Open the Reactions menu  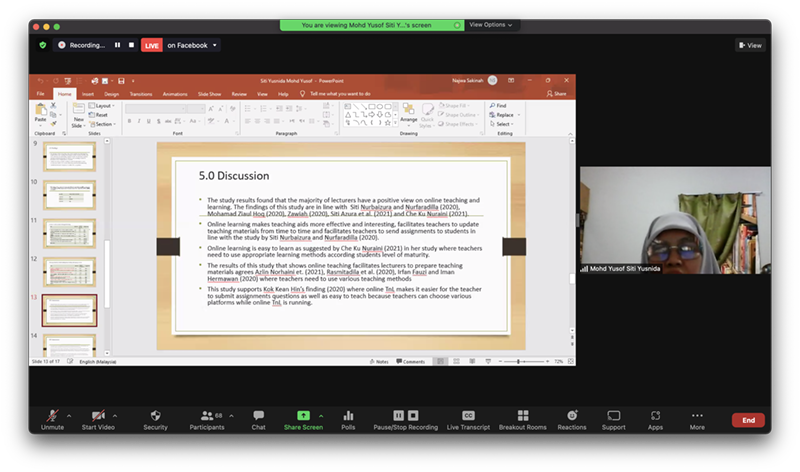tap(572, 415)
